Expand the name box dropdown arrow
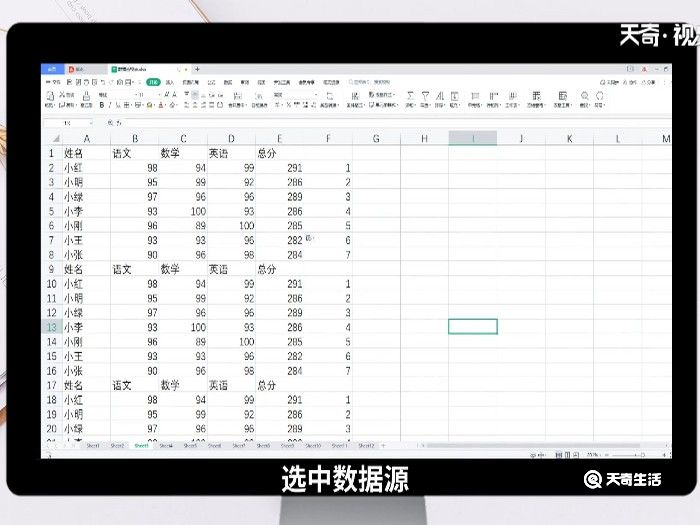This screenshot has height=525, width=700. [91, 123]
